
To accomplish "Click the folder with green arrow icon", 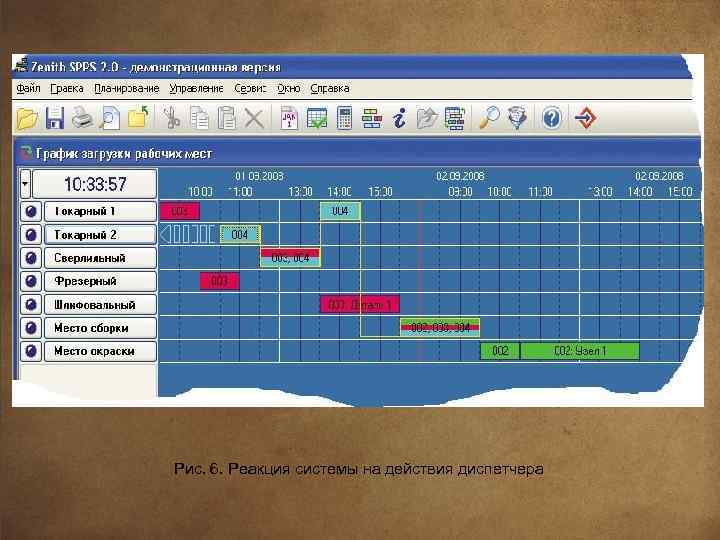I will 138,118.
